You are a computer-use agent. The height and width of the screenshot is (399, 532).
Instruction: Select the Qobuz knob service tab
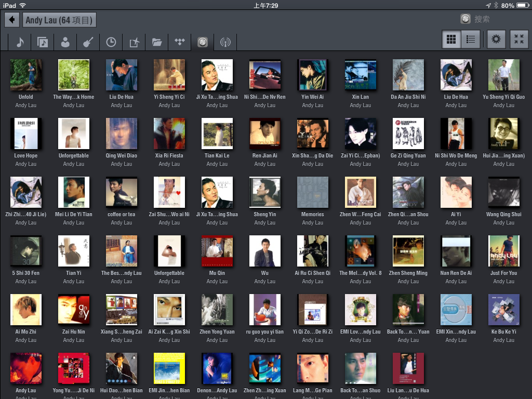click(203, 42)
